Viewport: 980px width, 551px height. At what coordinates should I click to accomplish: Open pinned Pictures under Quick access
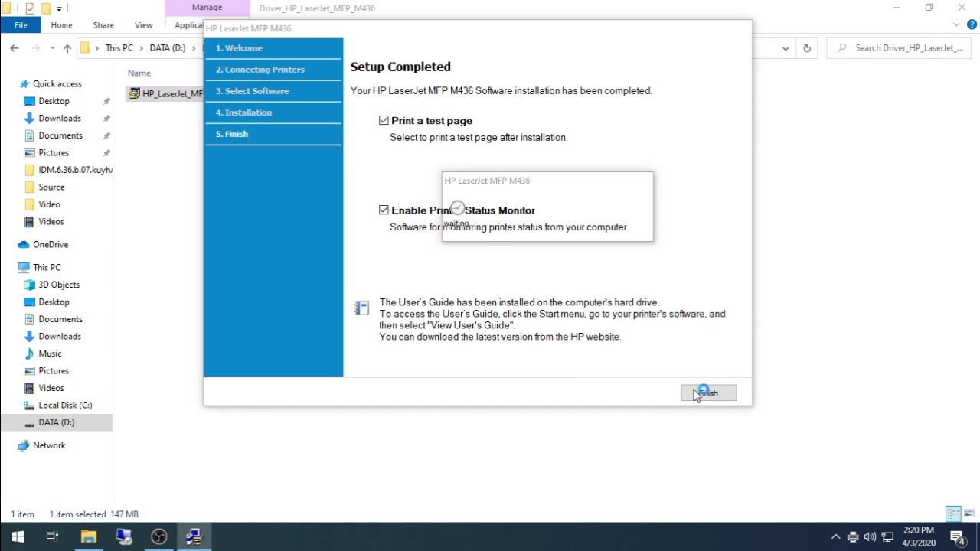pos(54,153)
